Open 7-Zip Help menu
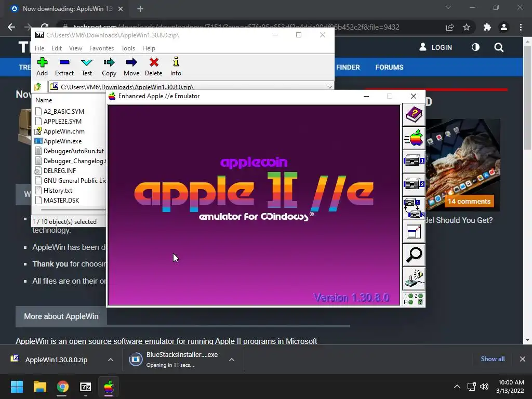Screen dimensions: 532x399 [149, 48]
